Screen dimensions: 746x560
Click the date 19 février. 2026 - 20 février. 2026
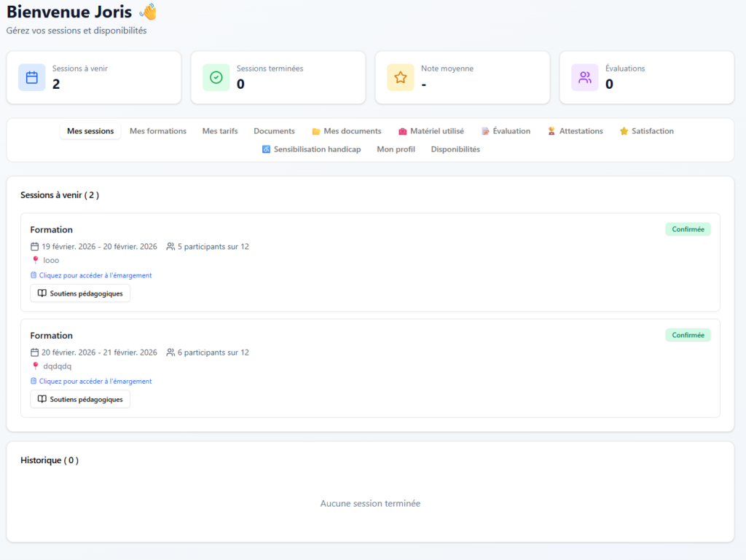pyautogui.click(x=99, y=247)
